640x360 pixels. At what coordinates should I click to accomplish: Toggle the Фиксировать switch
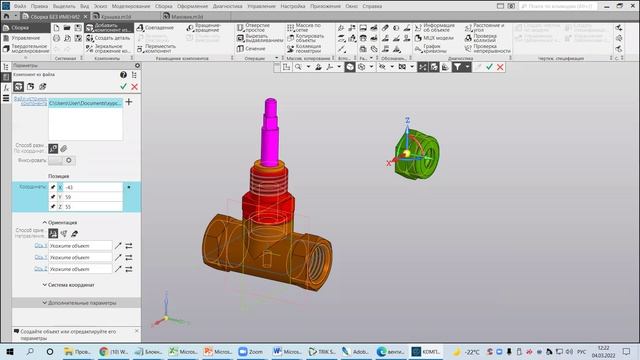point(61,160)
